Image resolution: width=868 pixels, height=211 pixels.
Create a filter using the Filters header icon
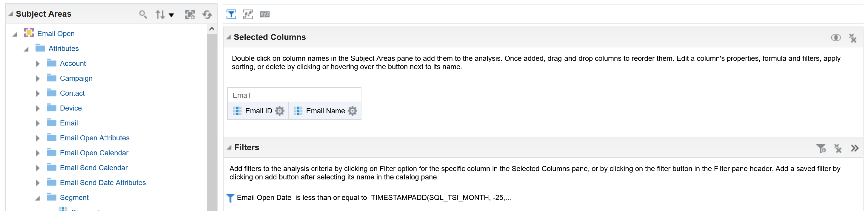(821, 148)
